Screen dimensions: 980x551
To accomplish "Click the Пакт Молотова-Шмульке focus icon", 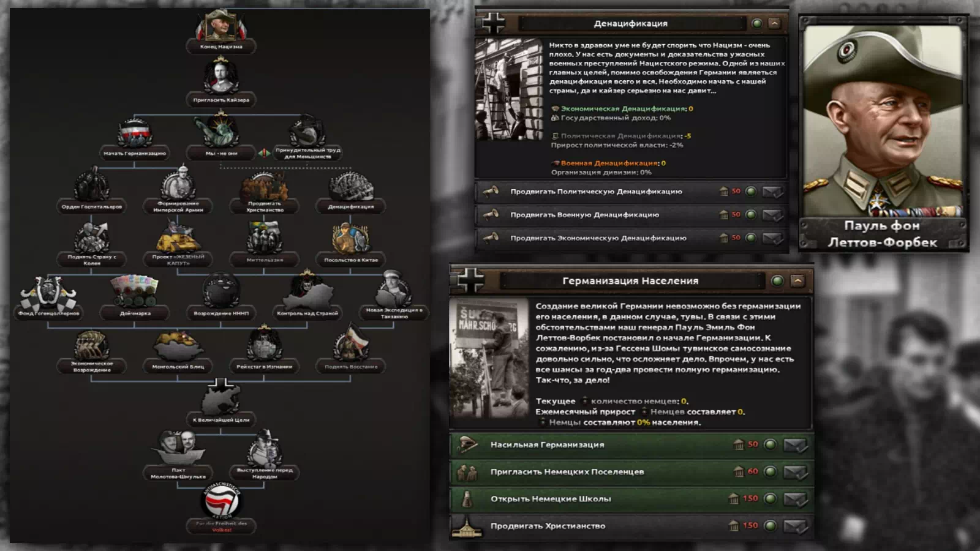I will tap(178, 447).
